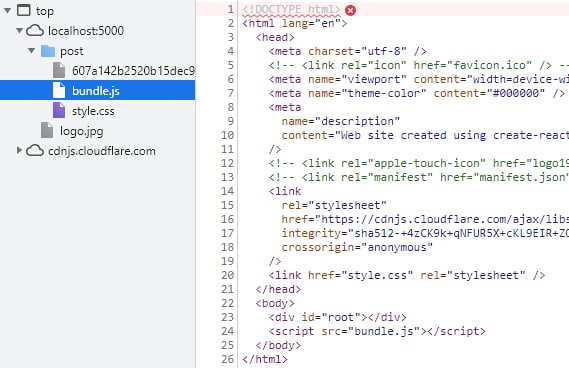The image size is (569, 368).
Task: Click the manifest.json comment line
Action: pos(419,177)
